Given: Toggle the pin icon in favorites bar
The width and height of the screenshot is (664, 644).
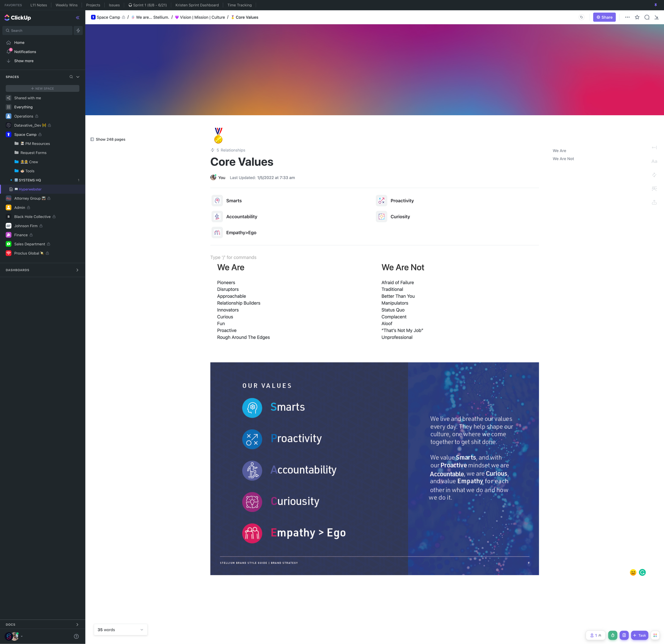Looking at the screenshot, I should coord(656,5).
